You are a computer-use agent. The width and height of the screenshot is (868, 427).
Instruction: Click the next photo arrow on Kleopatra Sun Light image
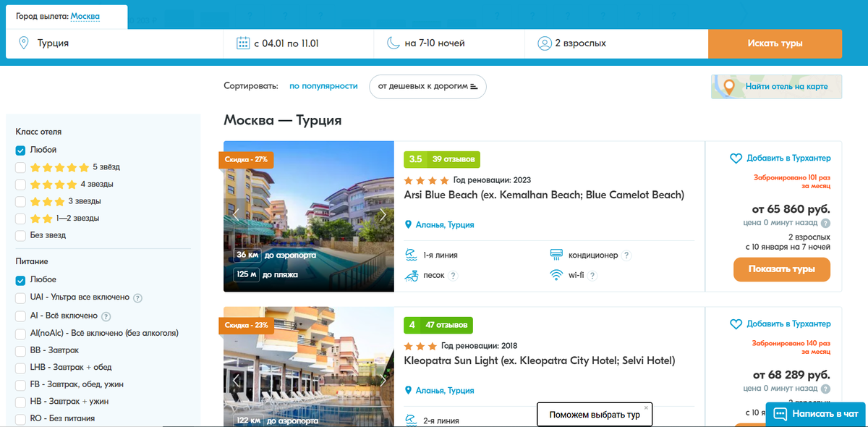(x=383, y=380)
